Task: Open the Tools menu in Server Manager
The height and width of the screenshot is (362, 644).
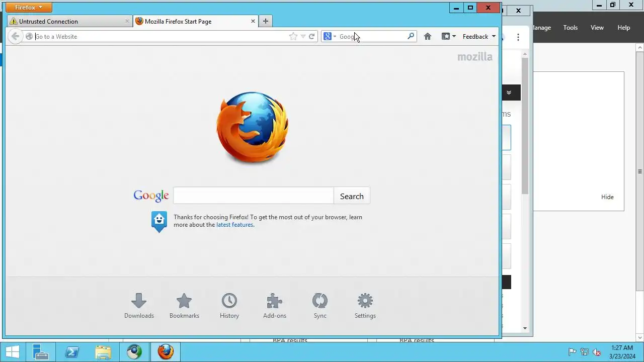Action: point(571,28)
